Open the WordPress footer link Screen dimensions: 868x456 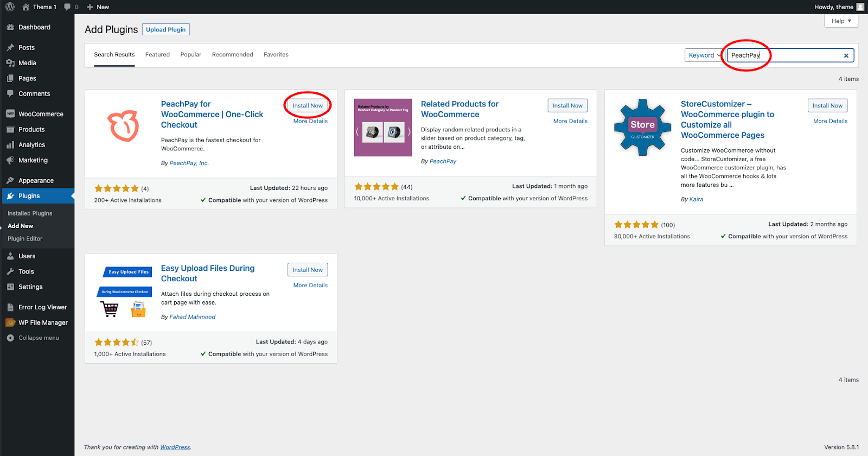[x=175, y=447]
